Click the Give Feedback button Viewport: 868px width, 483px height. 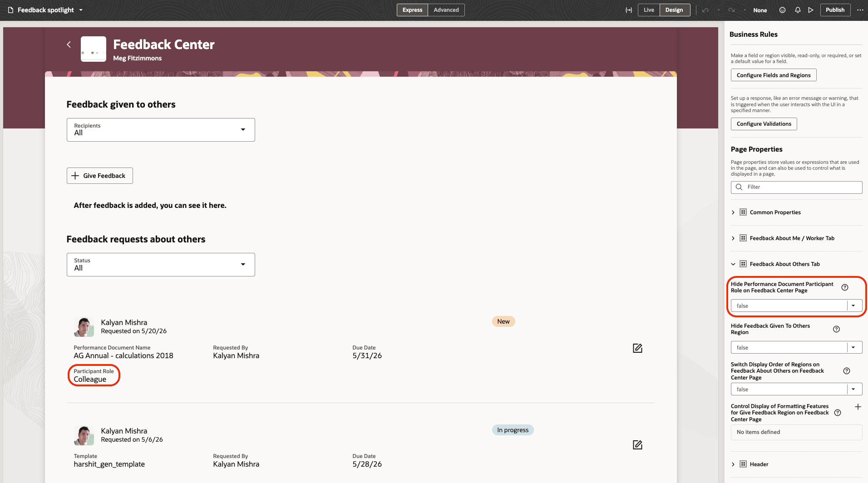100,176
